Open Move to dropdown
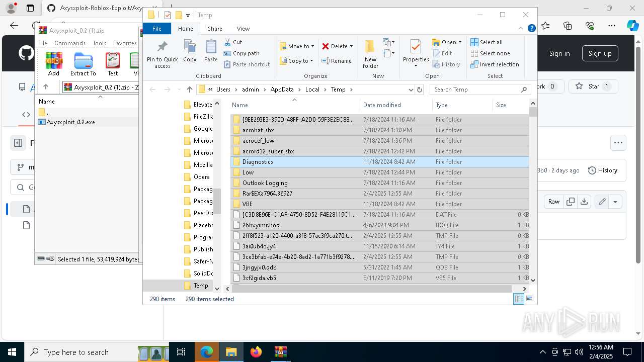Viewport: 644px width, 362px height. pos(297,46)
